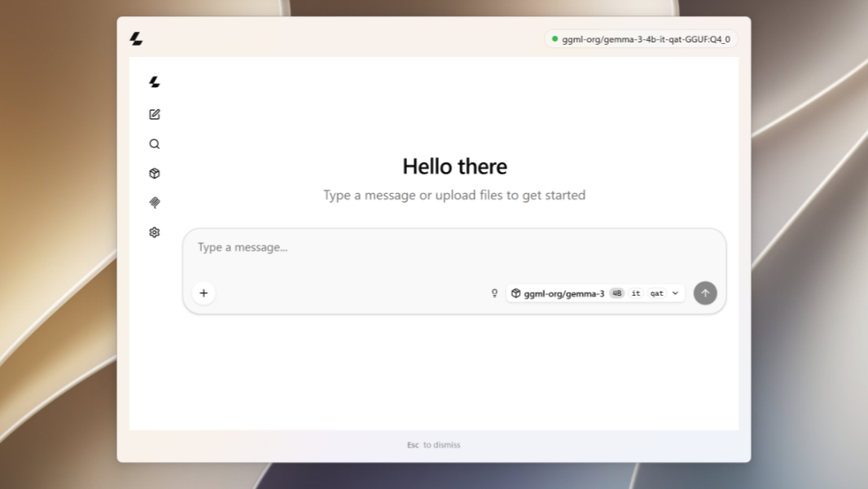The width and height of the screenshot is (868, 489).
Task: Send the message with the arrow button
Action: (x=704, y=293)
